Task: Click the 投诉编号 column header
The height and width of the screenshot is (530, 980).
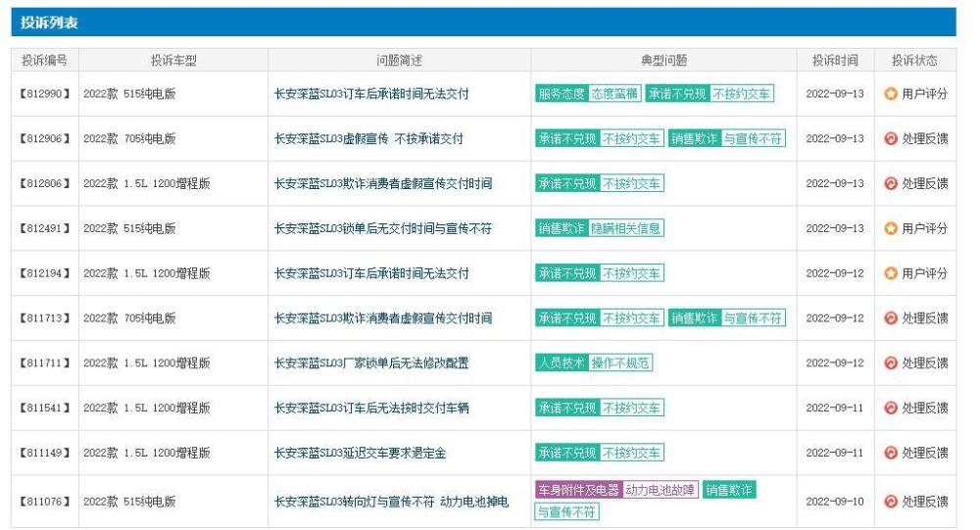Action: coord(44,61)
